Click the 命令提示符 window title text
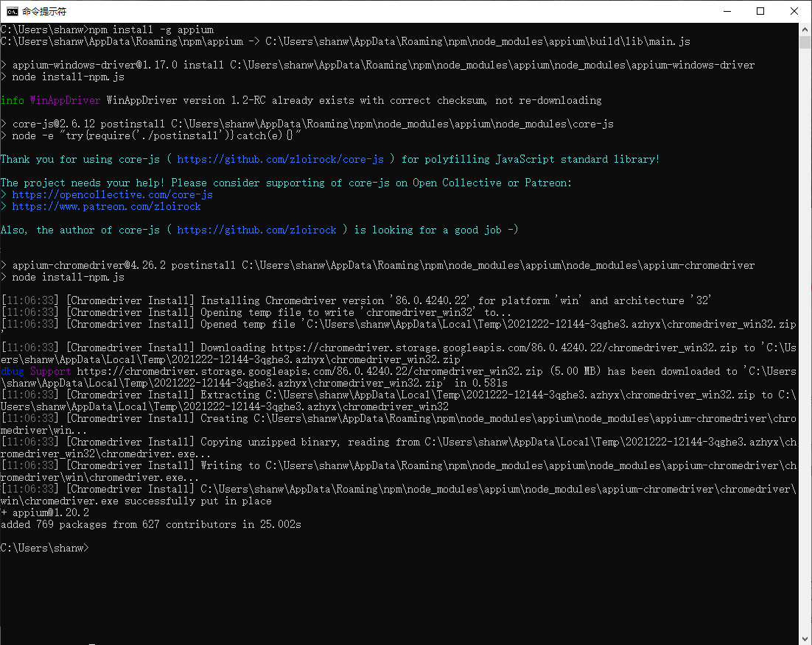This screenshot has height=645, width=812. click(44, 11)
